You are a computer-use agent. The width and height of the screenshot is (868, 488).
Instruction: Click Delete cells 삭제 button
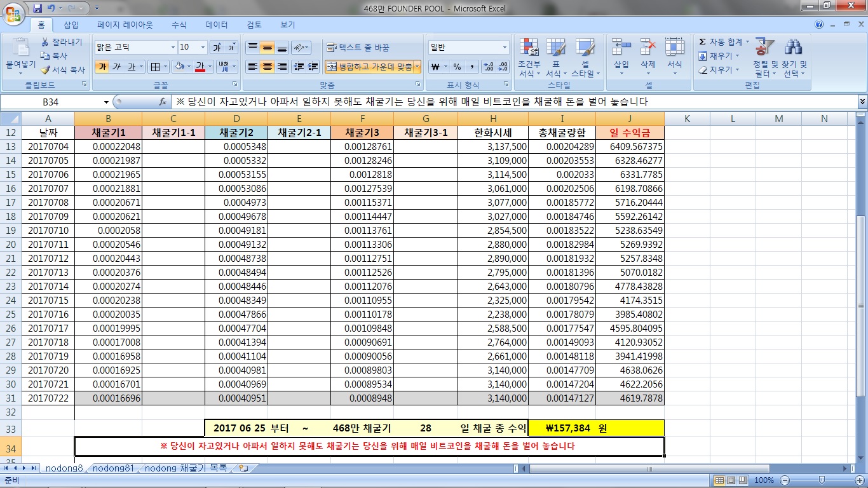648,57
